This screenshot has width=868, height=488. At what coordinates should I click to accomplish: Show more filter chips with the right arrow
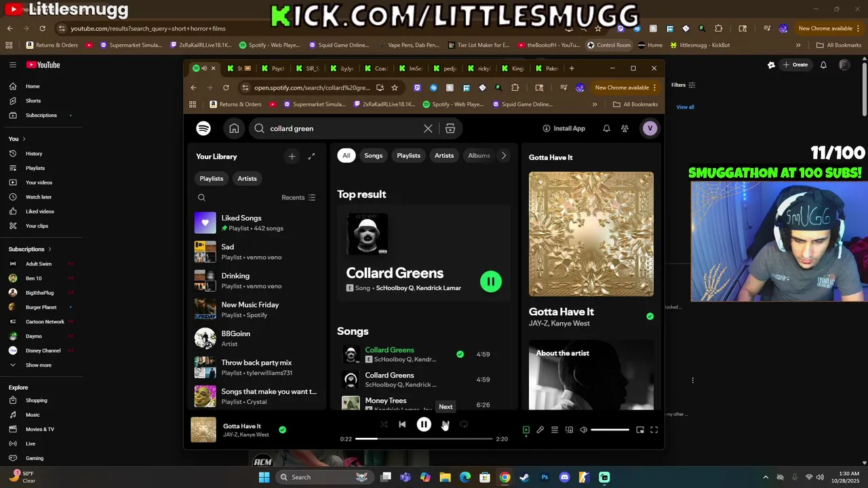pos(503,155)
